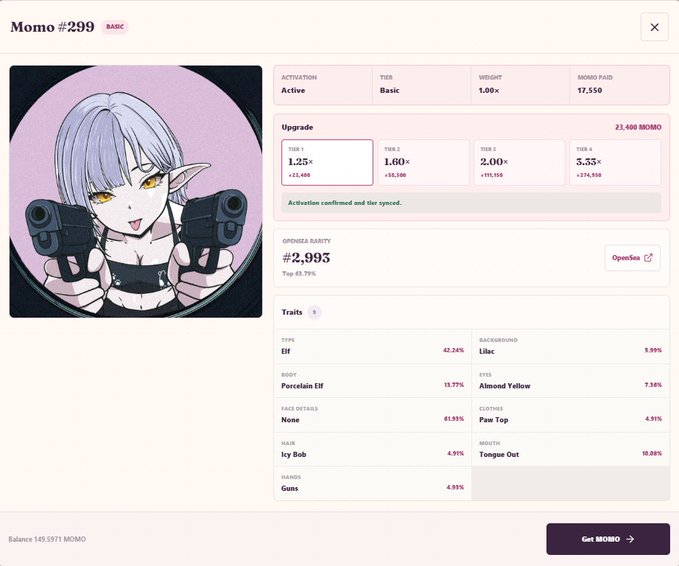Select the Tier 2 1.60× upgrade card
Viewport: 679px width, 566px height.
pos(424,162)
